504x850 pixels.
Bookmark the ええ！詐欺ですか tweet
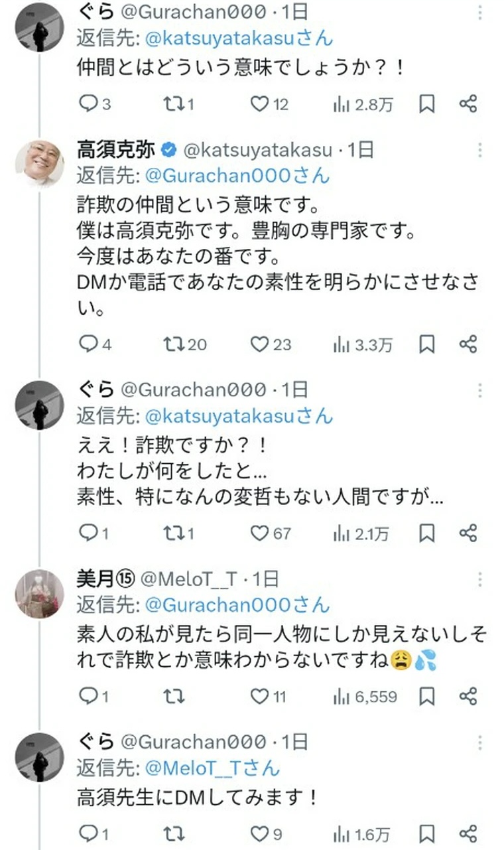pos(427,532)
